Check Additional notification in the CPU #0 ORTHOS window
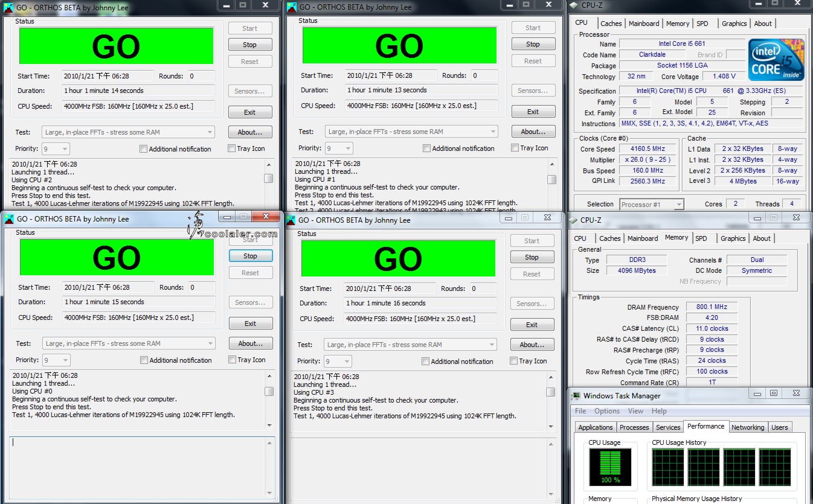The width and height of the screenshot is (813, 504). tap(144, 360)
